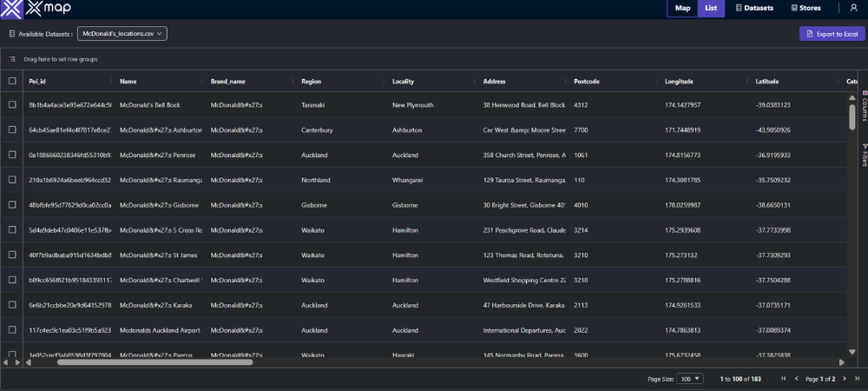Open the Stores menu

[x=806, y=9]
